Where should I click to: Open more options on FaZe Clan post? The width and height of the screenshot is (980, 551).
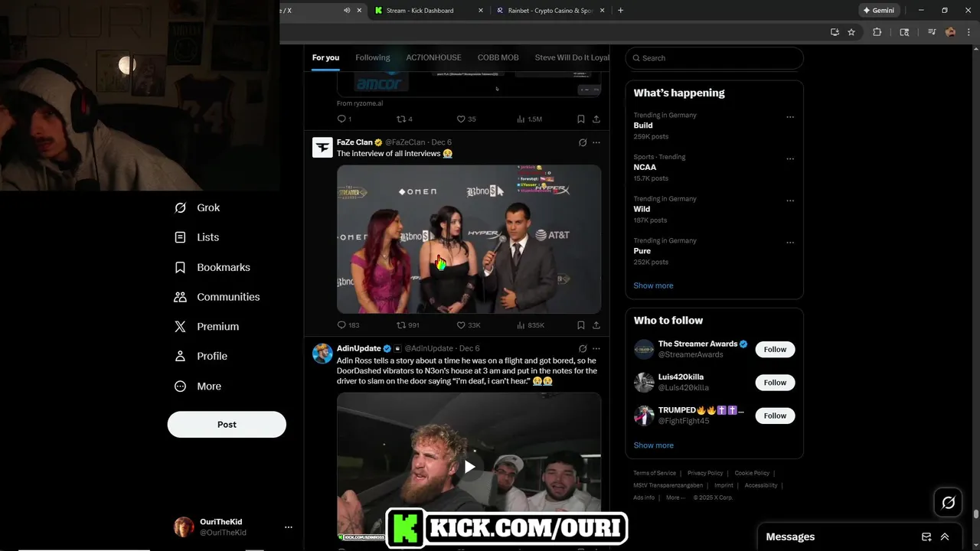pos(596,142)
